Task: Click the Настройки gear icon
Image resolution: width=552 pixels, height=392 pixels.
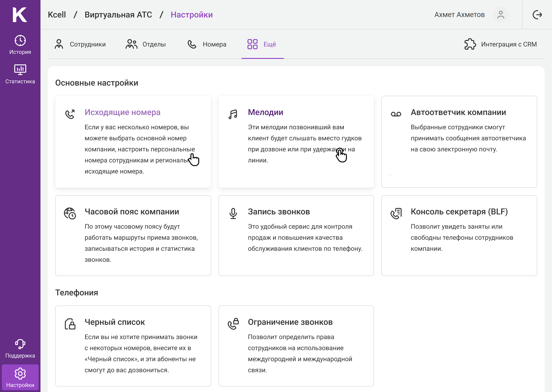Action: tap(20, 373)
